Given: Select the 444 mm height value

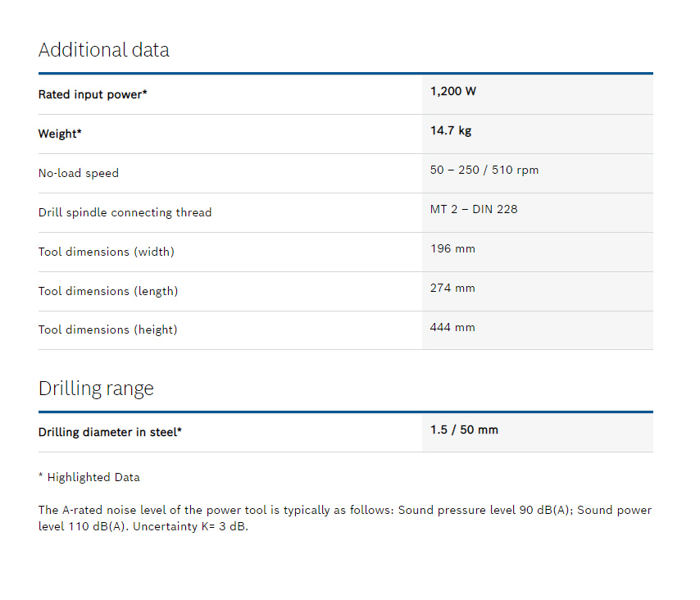Looking at the screenshot, I should [x=452, y=327].
